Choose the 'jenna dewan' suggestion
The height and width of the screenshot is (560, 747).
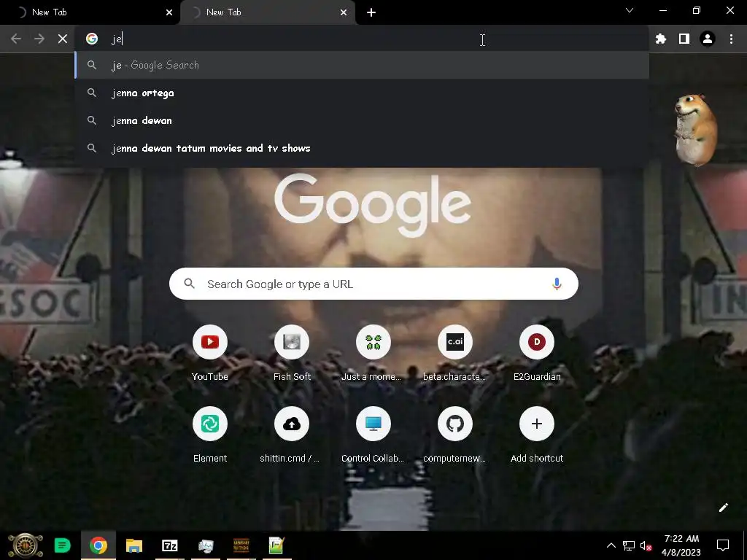[362, 120]
